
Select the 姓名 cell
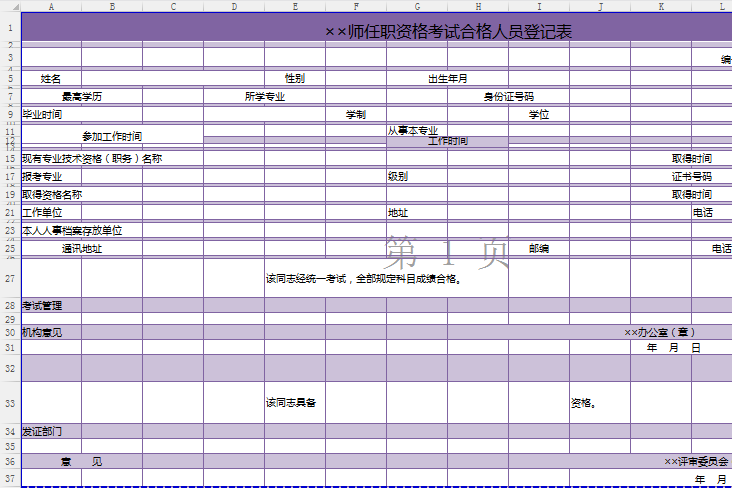[51, 78]
